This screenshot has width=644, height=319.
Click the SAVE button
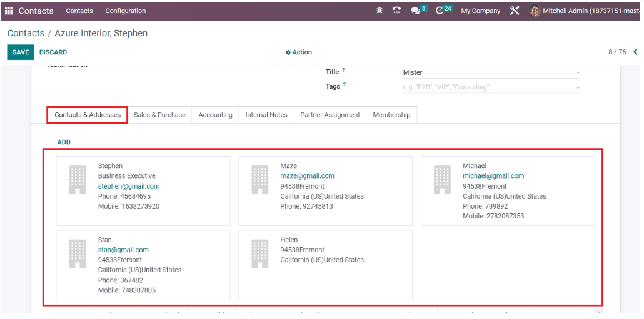[21, 52]
